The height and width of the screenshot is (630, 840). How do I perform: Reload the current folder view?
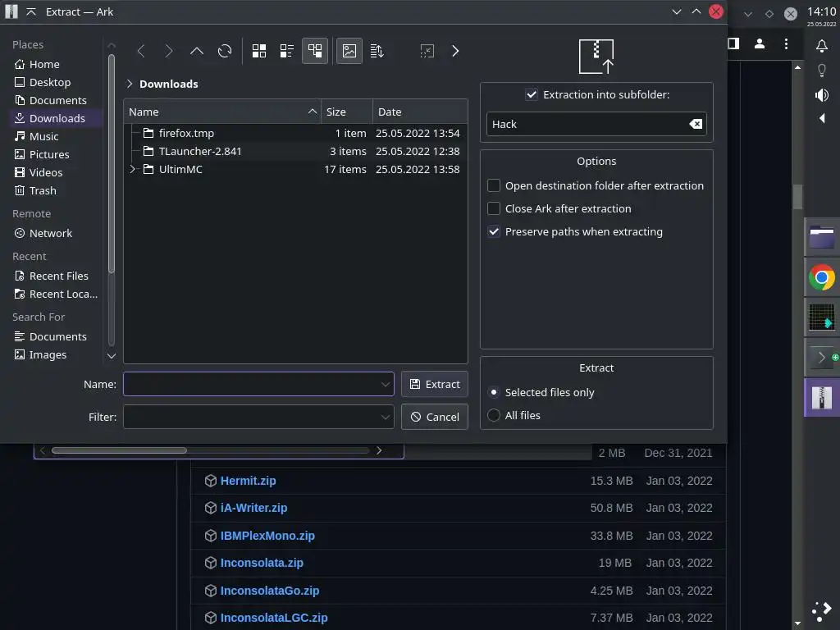[225, 51]
